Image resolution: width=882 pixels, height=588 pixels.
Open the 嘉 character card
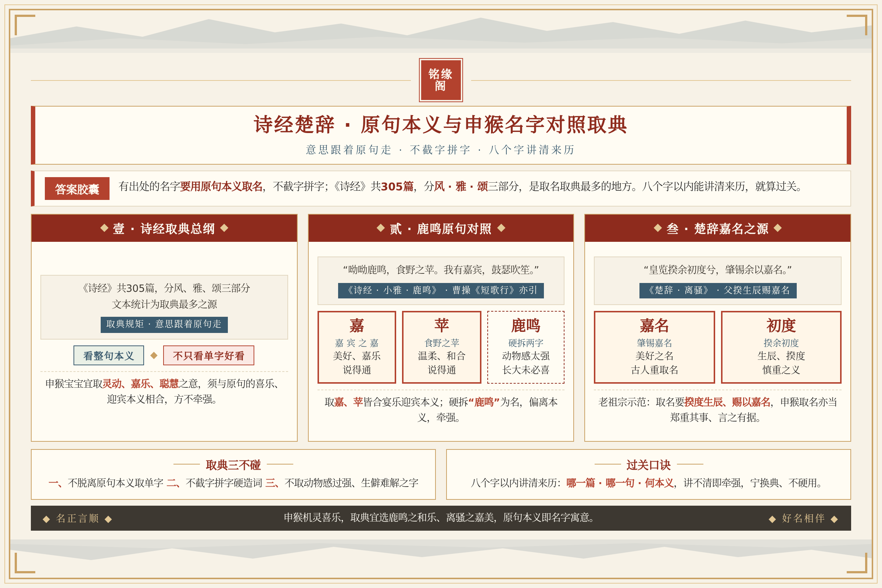coord(356,347)
